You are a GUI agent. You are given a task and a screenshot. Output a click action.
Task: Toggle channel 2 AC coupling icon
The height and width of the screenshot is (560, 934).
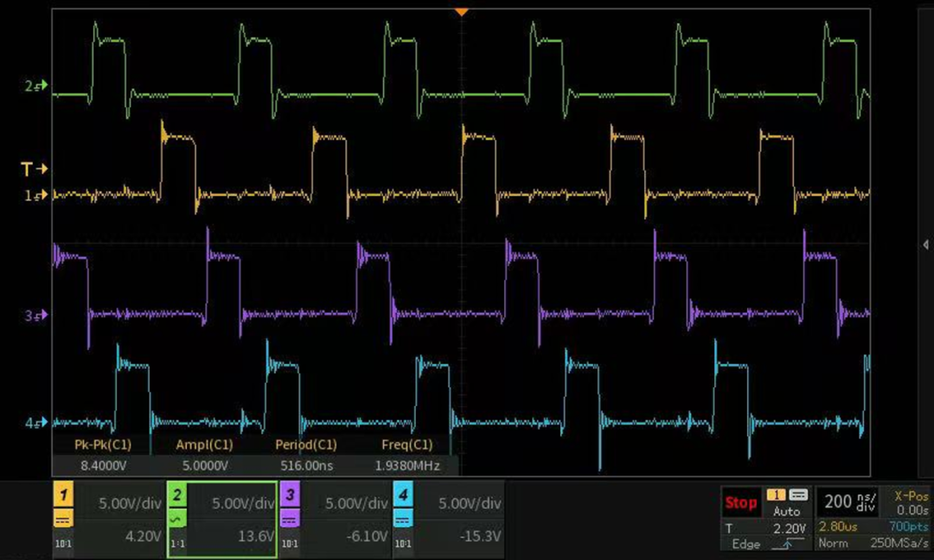177,519
